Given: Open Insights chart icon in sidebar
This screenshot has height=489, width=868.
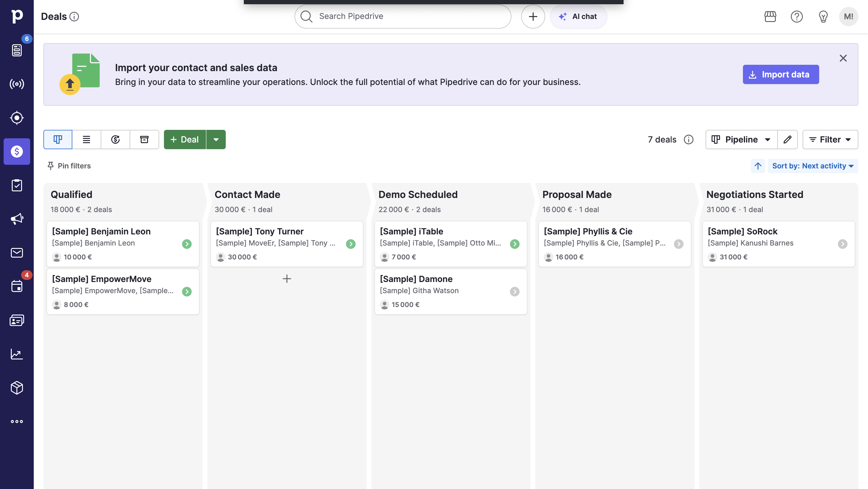Looking at the screenshot, I should (x=17, y=354).
